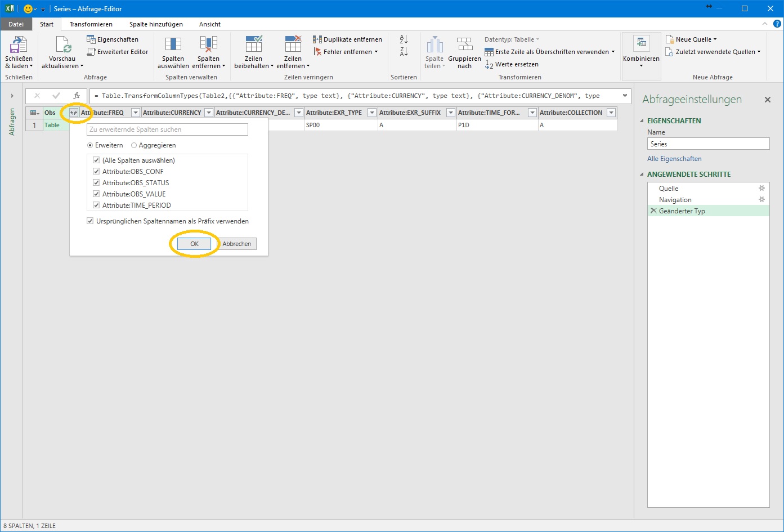The image size is (784, 532).
Task: Collapse the ANGEWENDETE SCHRITTE section
Action: tap(643, 174)
